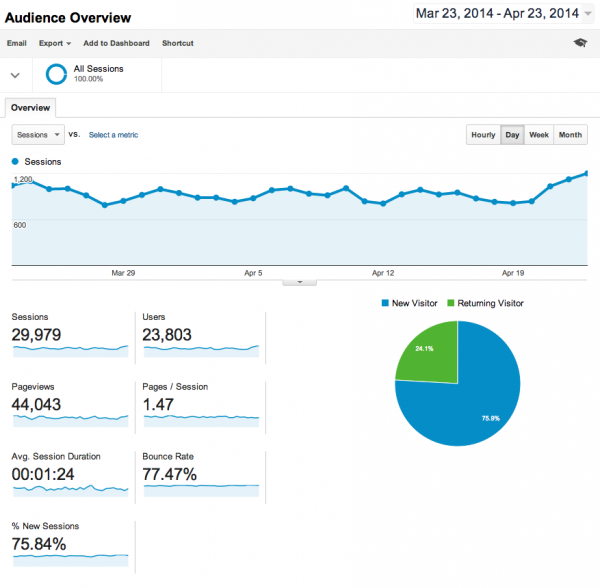Click the blue Sessions legend dot
The width and height of the screenshot is (600, 588).
coord(16,161)
